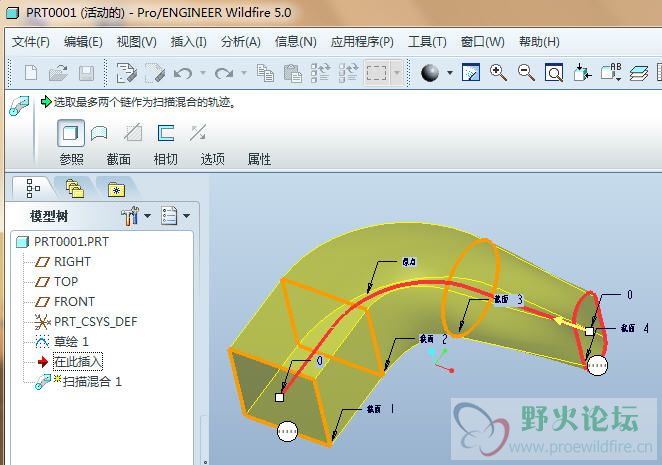
Task: Click the selection box tool icon
Action: click(376, 73)
